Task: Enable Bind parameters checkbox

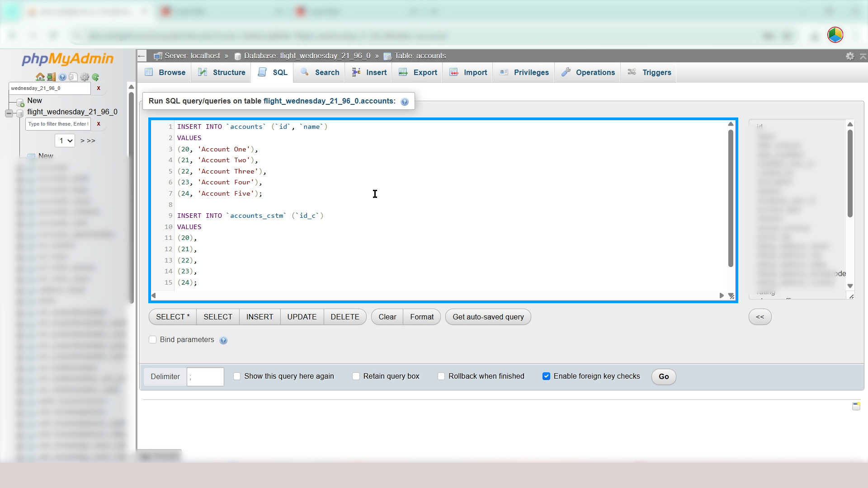Action: [x=153, y=340]
